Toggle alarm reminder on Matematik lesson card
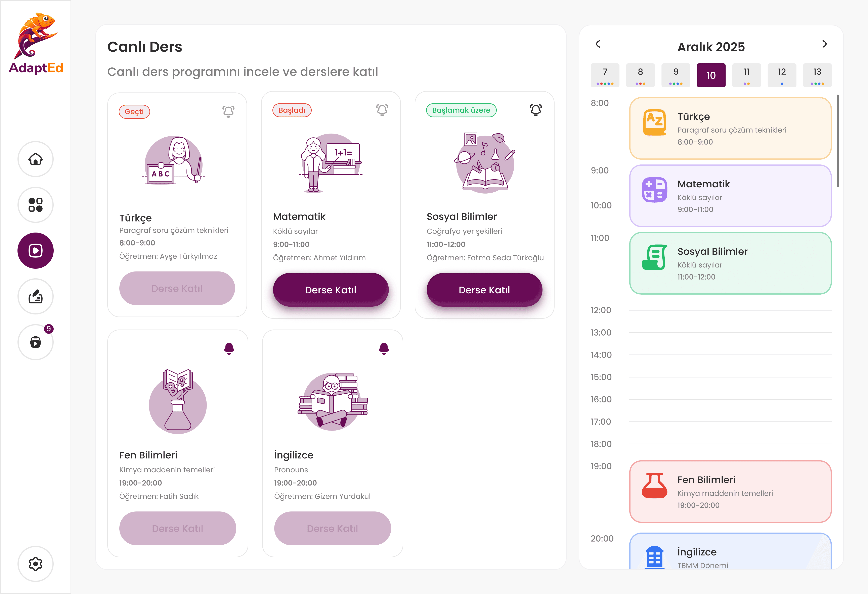The height and width of the screenshot is (594, 868). point(382,110)
